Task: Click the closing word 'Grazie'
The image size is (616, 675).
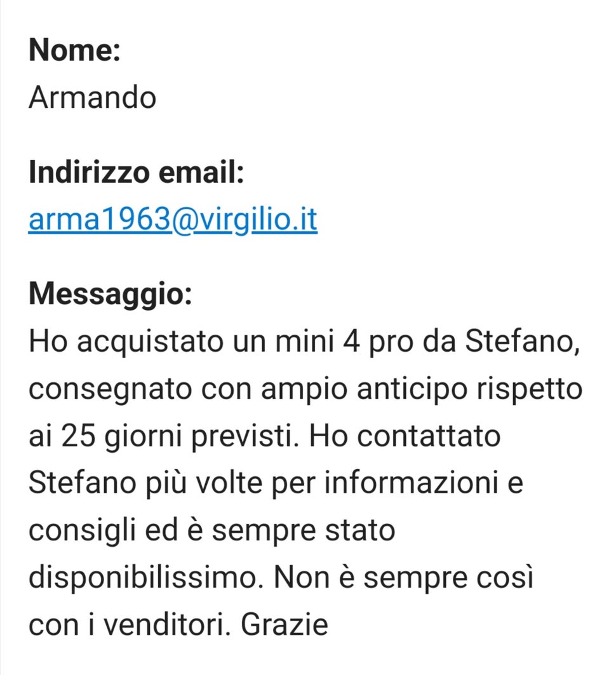Action: point(284,625)
